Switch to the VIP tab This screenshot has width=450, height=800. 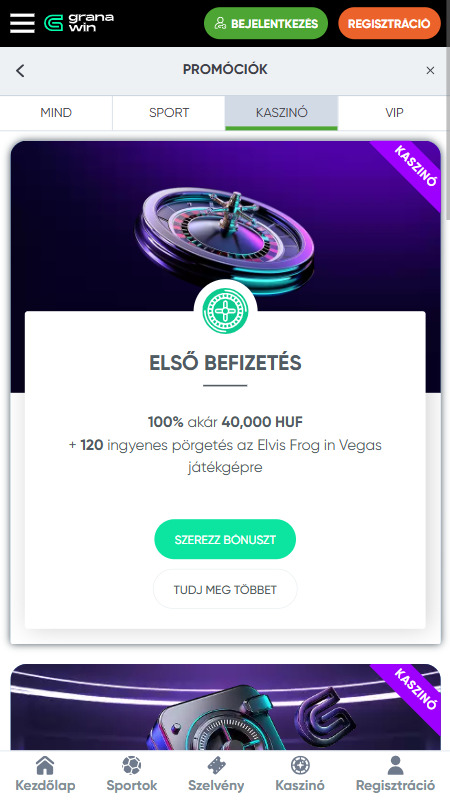tap(394, 113)
